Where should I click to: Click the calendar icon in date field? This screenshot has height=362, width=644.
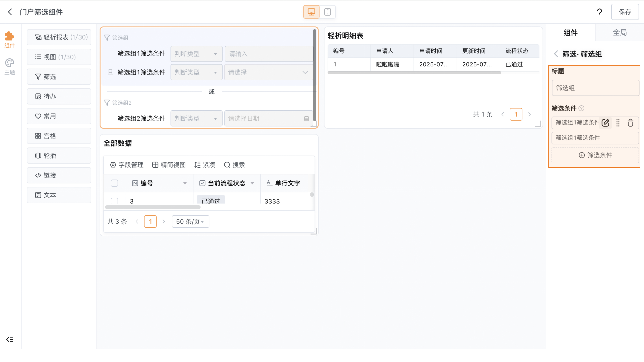[x=306, y=118]
